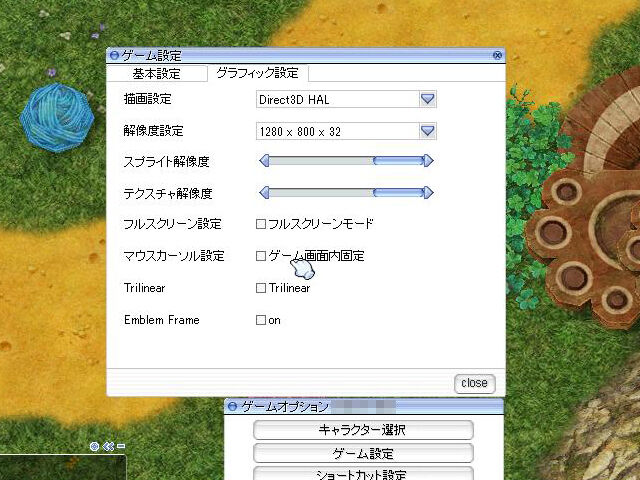This screenshot has height=480, width=640.
Task: Open the 描画設定 Direct3D HAL dropdown arrow
Action: click(x=427, y=99)
